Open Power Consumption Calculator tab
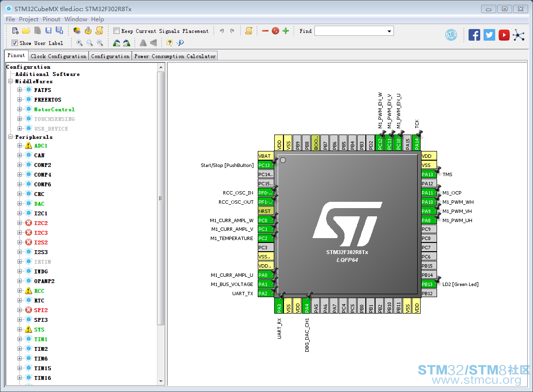533x392 pixels. click(175, 56)
